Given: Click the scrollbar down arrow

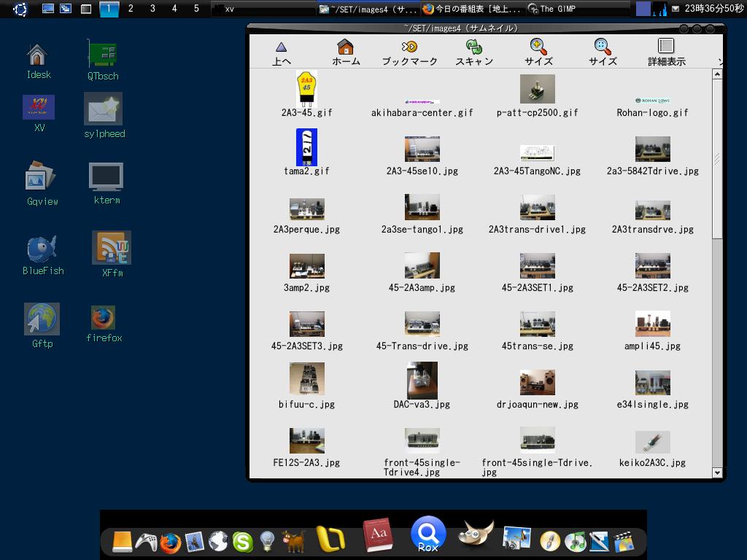Looking at the screenshot, I should [716, 473].
